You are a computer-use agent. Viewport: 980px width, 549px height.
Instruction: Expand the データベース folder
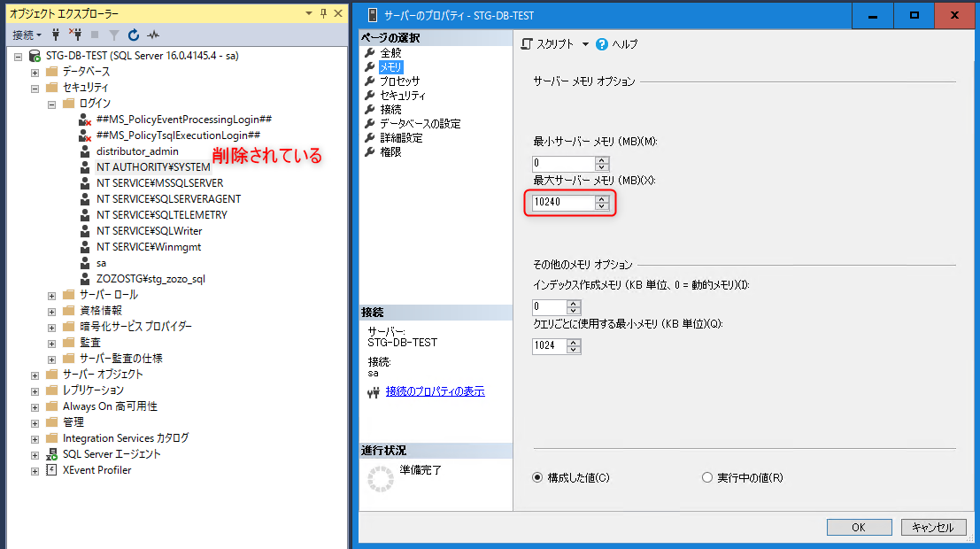35,73
